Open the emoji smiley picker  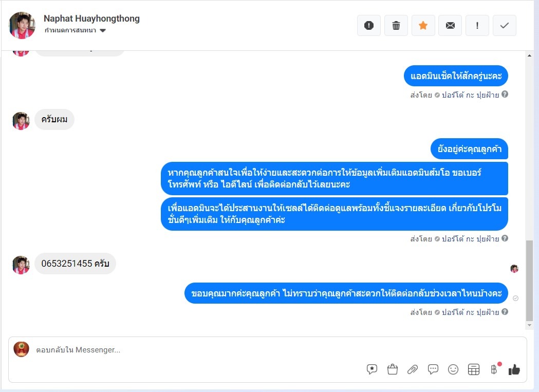pyautogui.click(x=453, y=369)
